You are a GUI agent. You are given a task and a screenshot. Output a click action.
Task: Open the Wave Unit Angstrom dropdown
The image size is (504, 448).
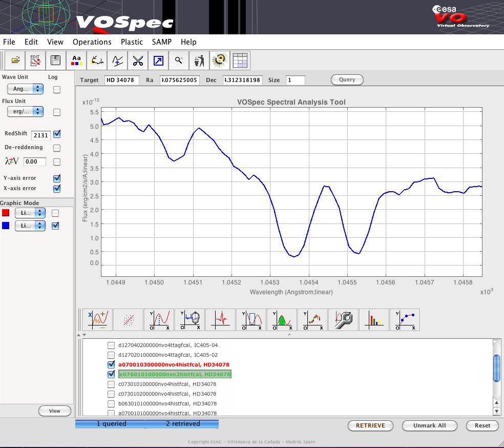tap(26, 89)
